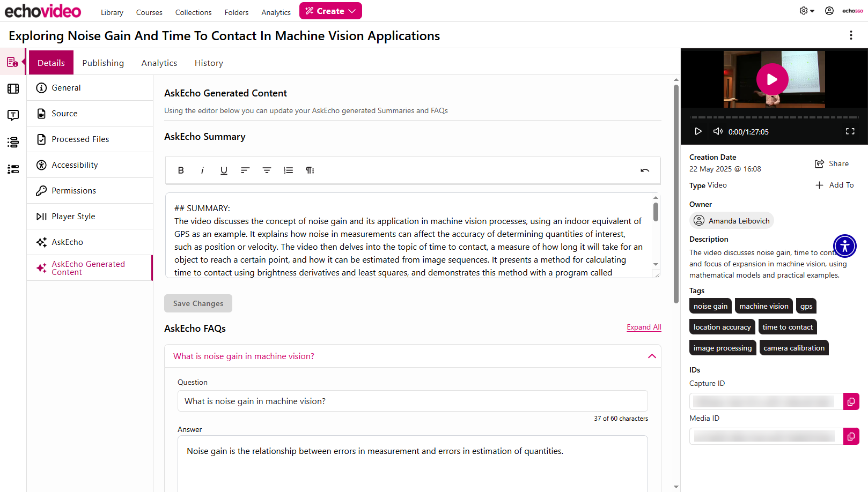Open the accessibility widget button
This screenshot has width=868, height=492.
(845, 246)
